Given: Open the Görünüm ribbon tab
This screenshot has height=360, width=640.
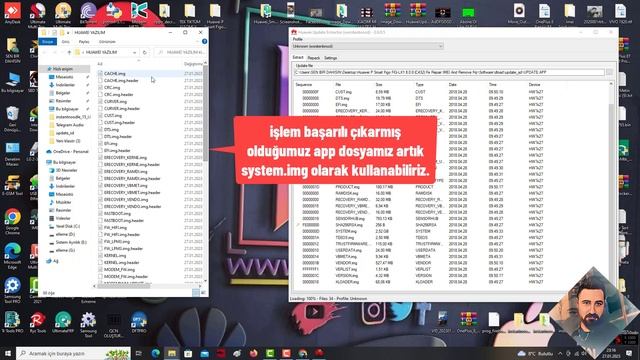Looking at the screenshot, I should click(107, 42).
